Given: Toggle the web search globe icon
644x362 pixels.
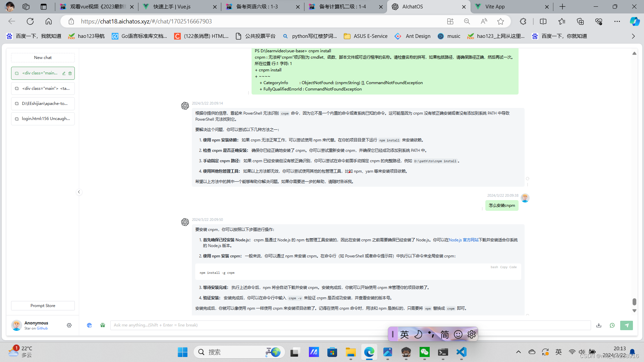Looking at the screenshot, I should click(89, 325).
